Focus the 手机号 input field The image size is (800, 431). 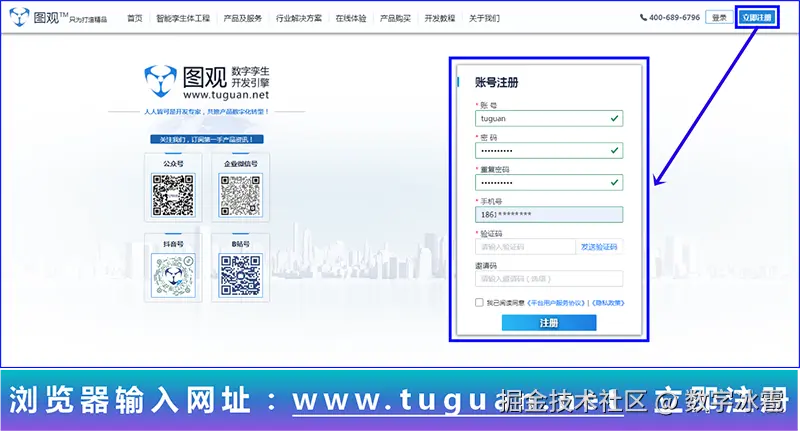click(549, 215)
